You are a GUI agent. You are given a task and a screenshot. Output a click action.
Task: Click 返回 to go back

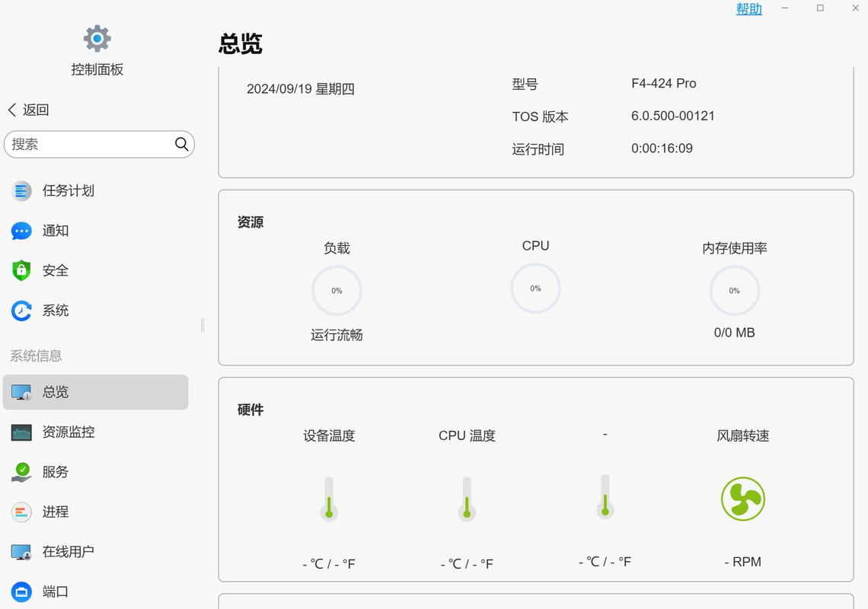(36, 110)
